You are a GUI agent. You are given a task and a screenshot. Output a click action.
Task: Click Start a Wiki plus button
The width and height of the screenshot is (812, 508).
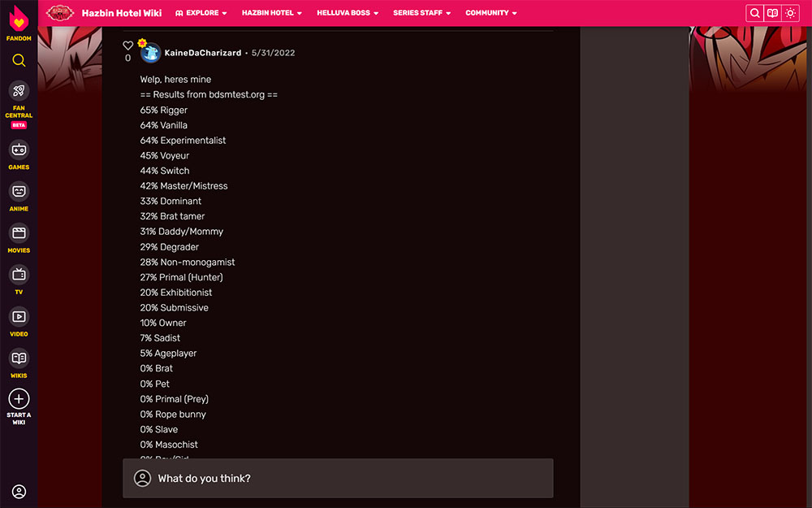click(19, 399)
